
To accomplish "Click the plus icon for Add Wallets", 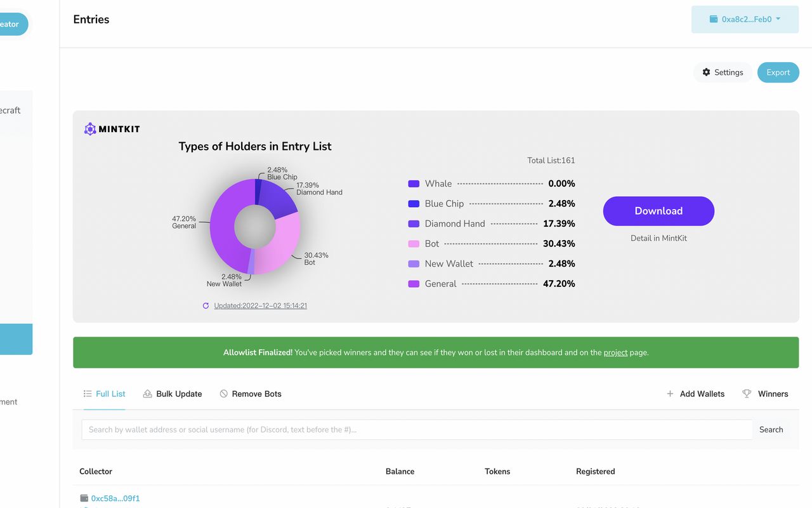I will pyautogui.click(x=670, y=394).
